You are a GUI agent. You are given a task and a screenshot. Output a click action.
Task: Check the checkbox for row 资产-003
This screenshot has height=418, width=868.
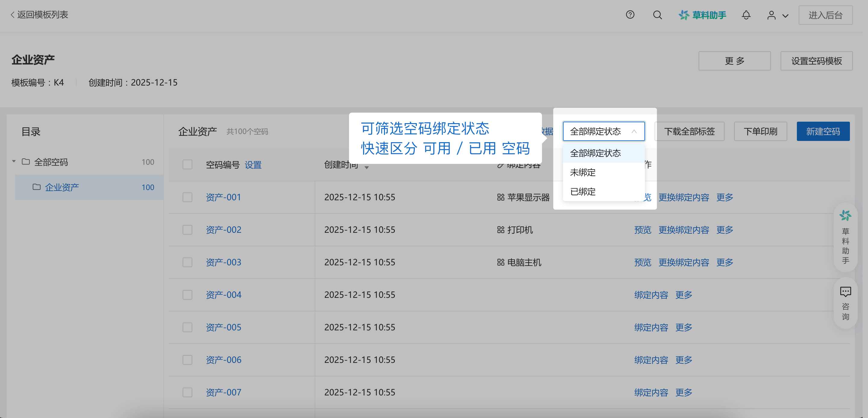187,262
